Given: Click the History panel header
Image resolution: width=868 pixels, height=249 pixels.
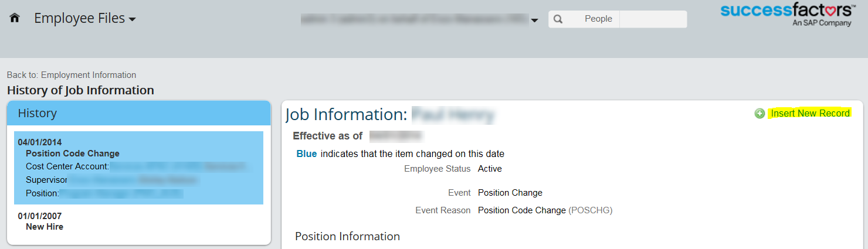Looking at the screenshot, I should [x=138, y=113].
